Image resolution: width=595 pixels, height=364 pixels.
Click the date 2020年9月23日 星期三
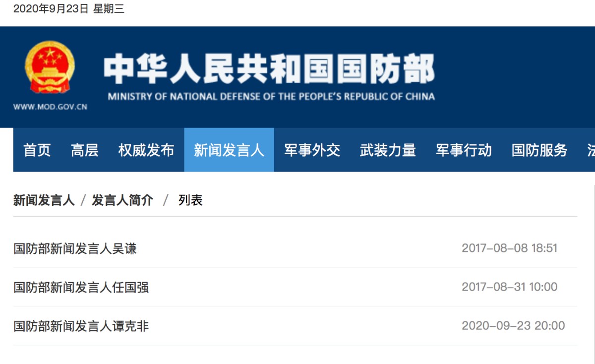(x=69, y=9)
